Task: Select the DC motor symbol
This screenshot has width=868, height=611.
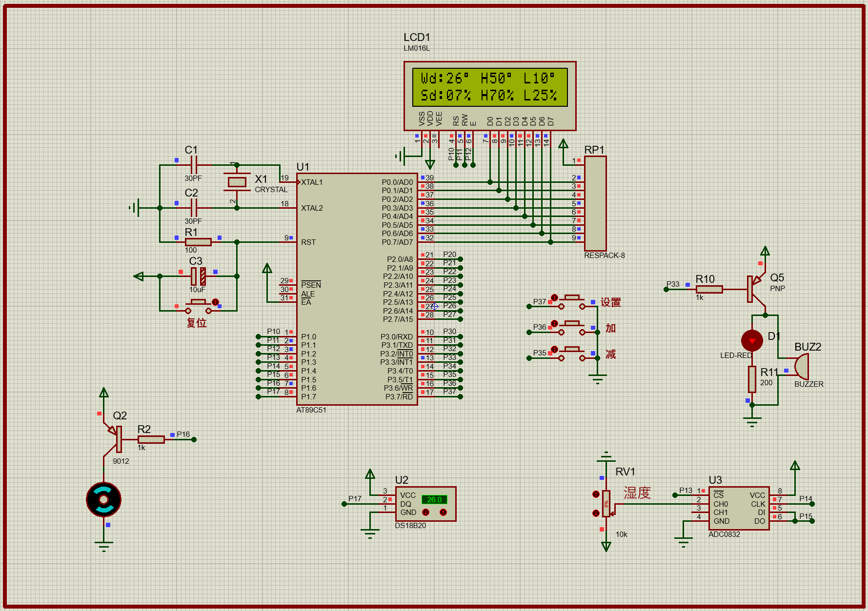Action: click(103, 499)
